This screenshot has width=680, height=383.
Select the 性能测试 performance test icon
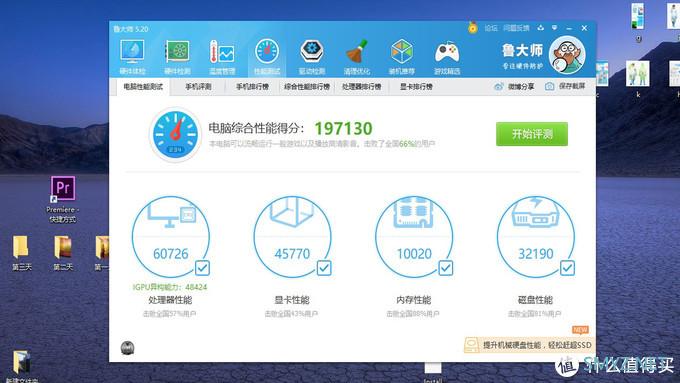[x=267, y=56]
